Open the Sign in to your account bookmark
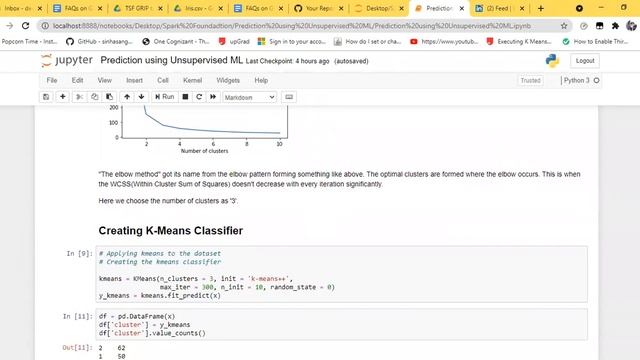Screen dimensions: 640x360 (x=291, y=41)
